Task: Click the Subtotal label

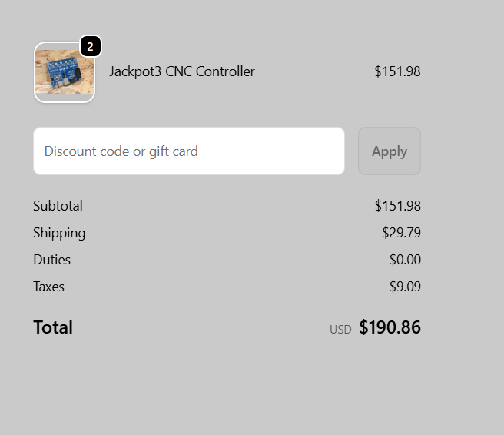Action: [x=58, y=206]
